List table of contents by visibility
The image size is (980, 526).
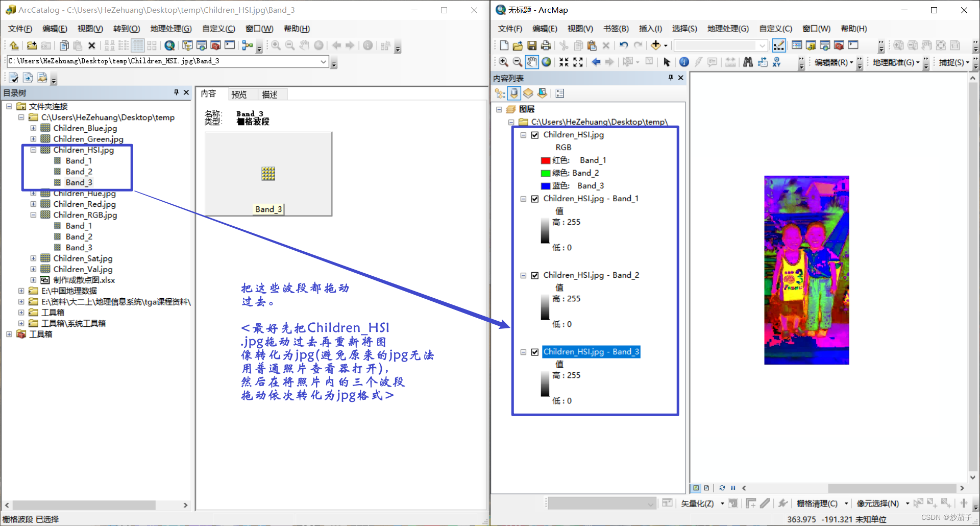[x=528, y=93]
